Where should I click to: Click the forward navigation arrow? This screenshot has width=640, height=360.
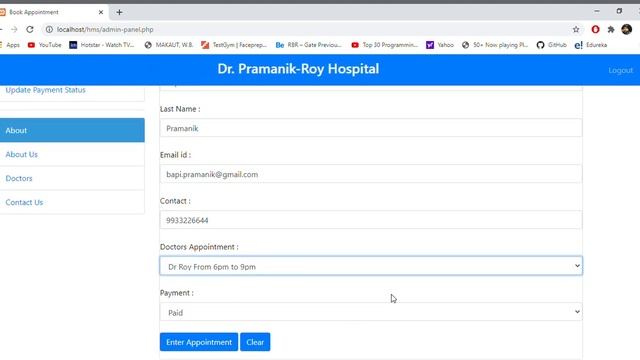click(14, 29)
